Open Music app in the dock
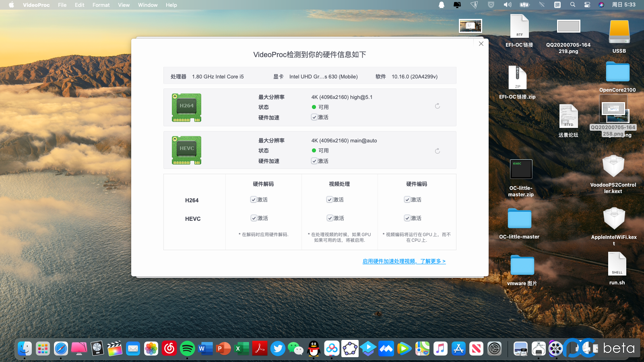 440,348
